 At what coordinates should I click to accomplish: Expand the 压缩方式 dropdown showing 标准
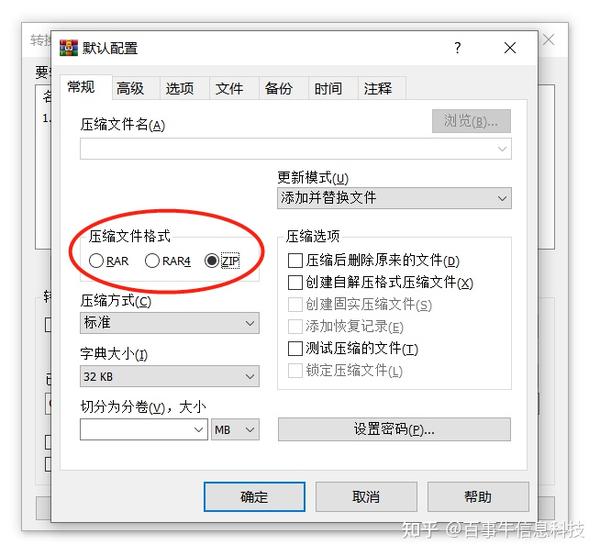click(x=170, y=323)
